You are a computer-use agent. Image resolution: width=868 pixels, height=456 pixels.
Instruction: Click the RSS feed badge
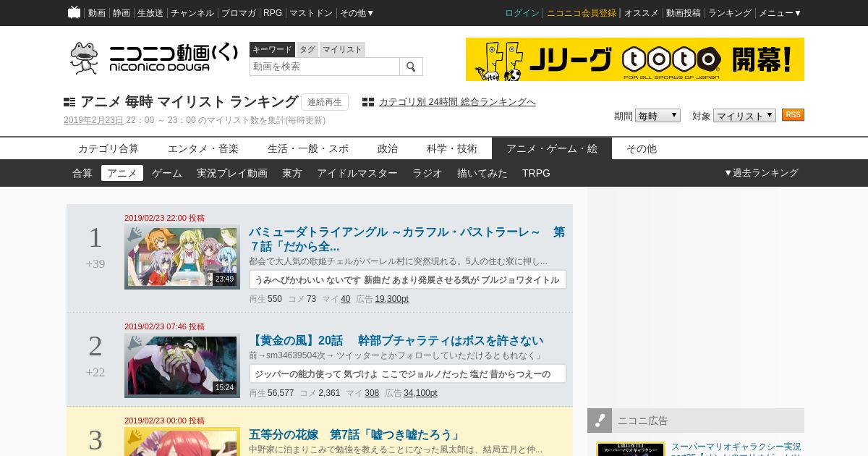coord(793,115)
